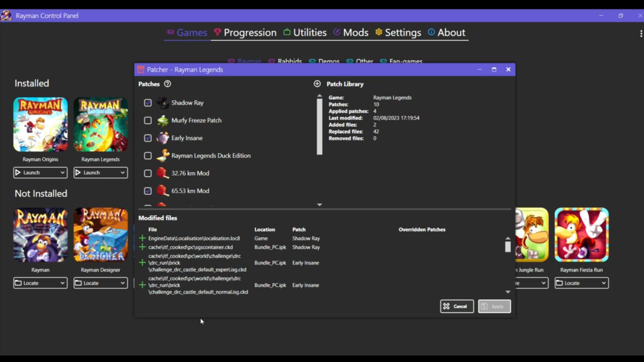Switch to the Progression tab

(245, 33)
